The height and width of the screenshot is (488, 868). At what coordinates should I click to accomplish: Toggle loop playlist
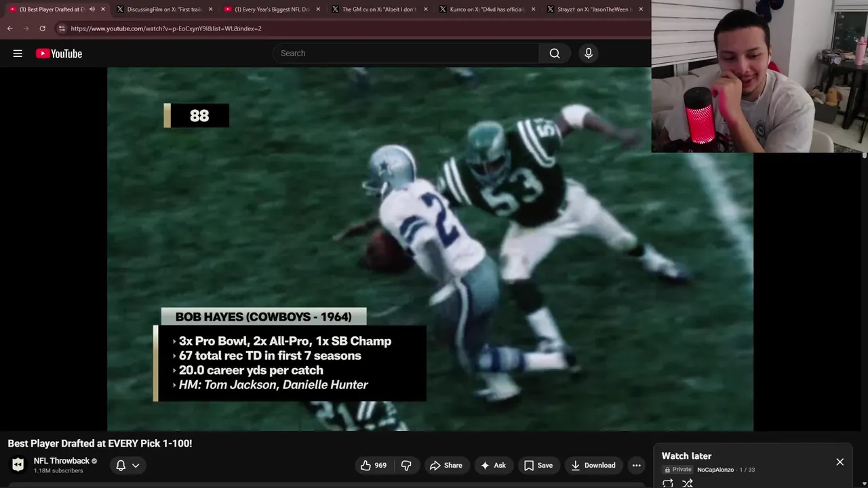[668, 483]
